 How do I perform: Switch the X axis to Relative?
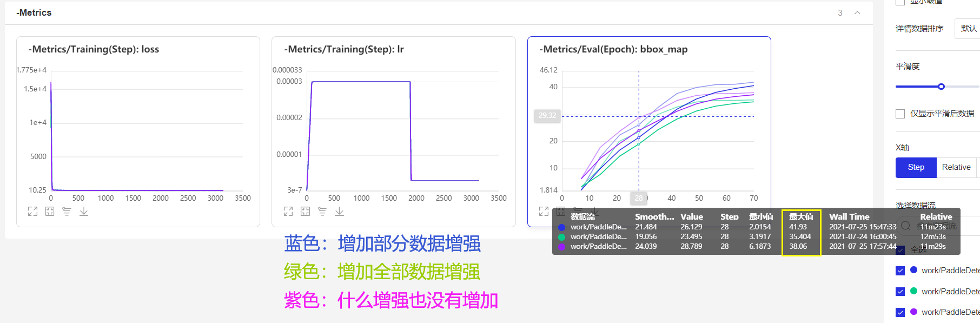coord(956,167)
